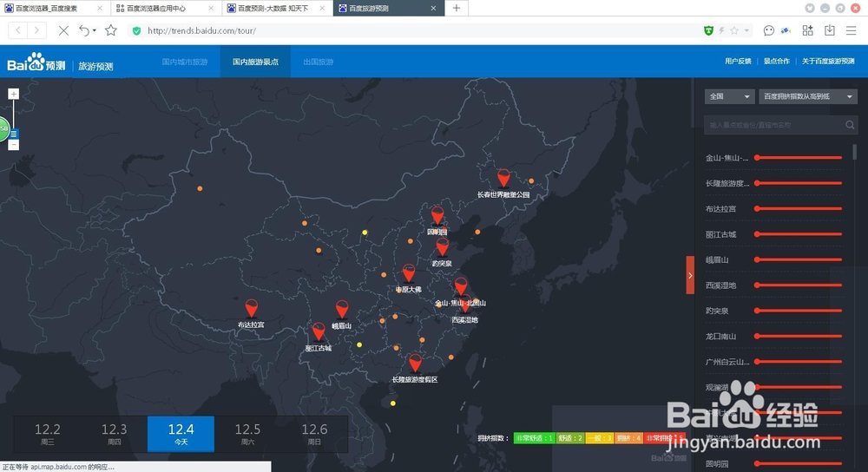The height and width of the screenshot is (472, 868).
Task: Open the browser apps grid icon
Action: coord(807,30)
